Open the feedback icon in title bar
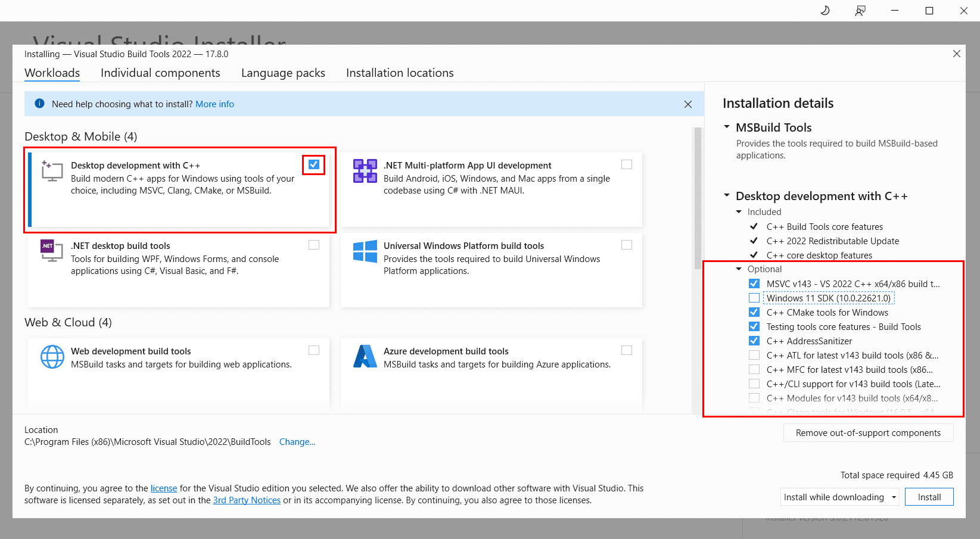 [x=860, y=11]
